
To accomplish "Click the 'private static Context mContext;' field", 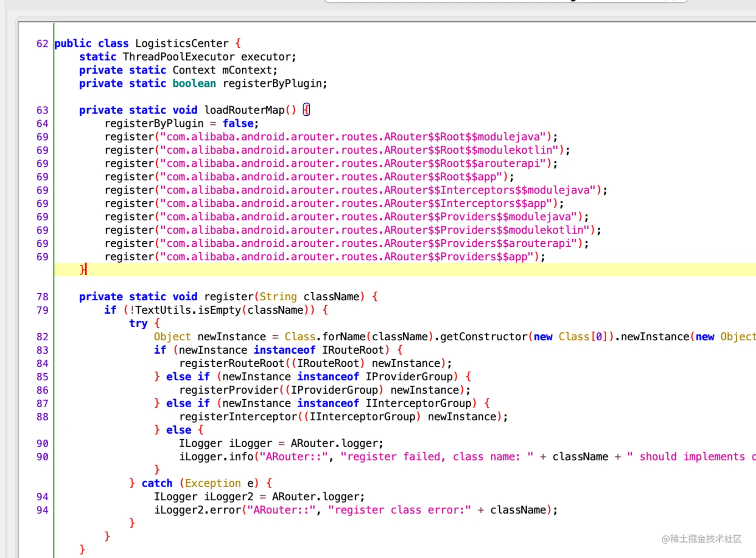I will click(x=178, y=70).
